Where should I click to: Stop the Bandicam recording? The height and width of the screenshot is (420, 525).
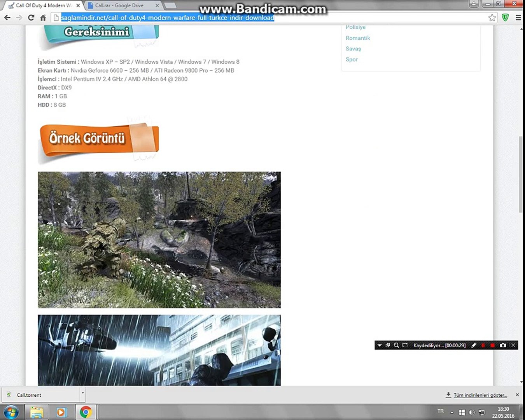(493, 345)
